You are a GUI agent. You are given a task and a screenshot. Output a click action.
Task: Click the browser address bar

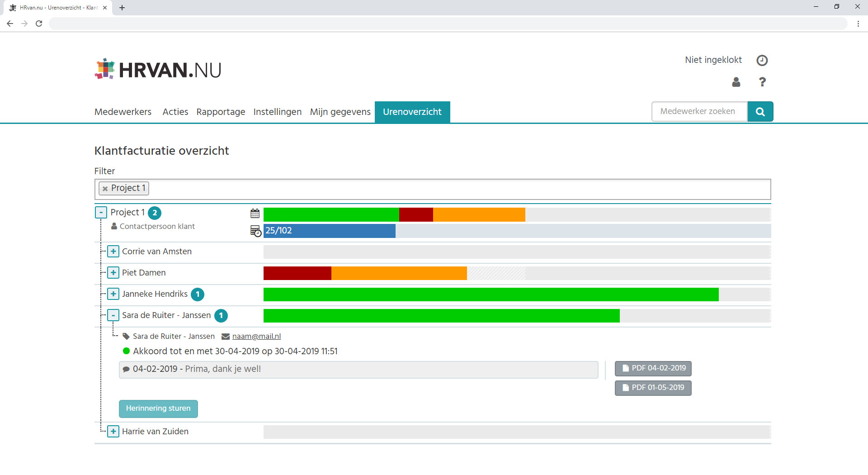click(448, 24)
